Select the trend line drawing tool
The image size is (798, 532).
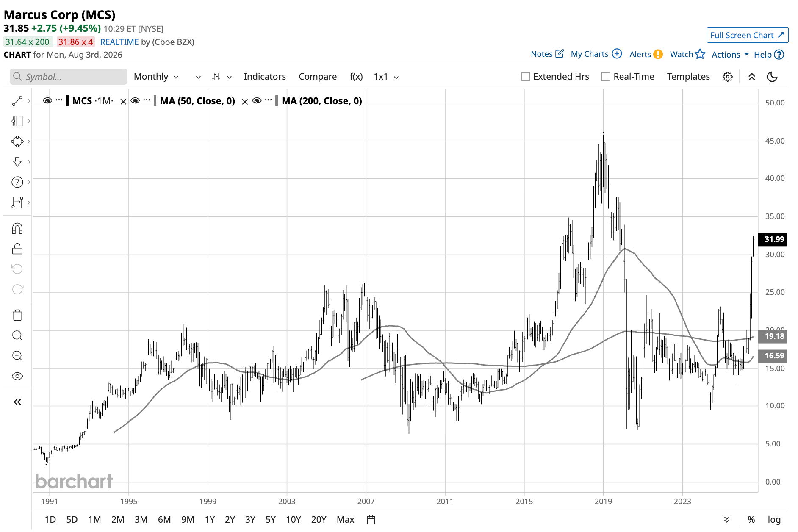pos(17,101)
